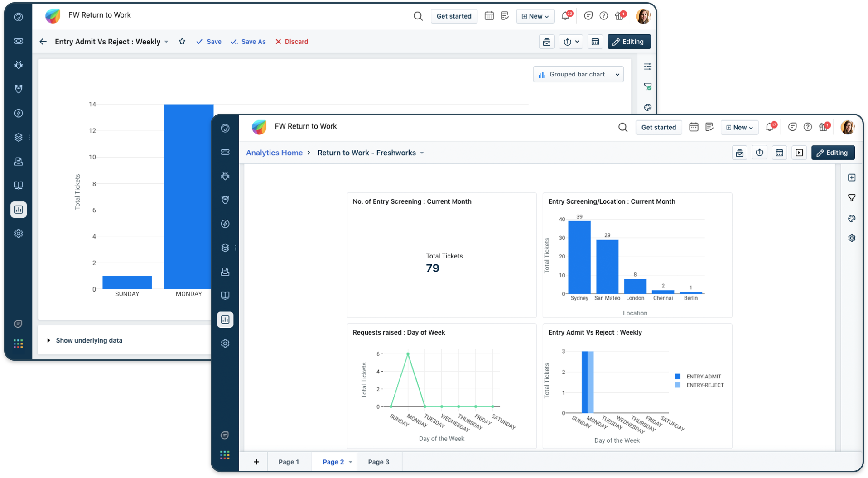Open gift box icon in front window
This screenshot has width=868, height=478.
point(824,127)
